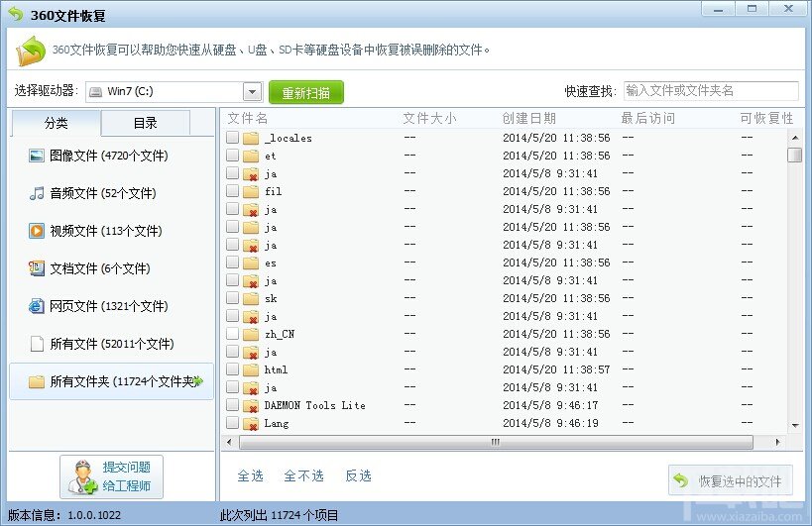
Task: Click the horizontal scrollbar thumb
Action: pos(496,442)
